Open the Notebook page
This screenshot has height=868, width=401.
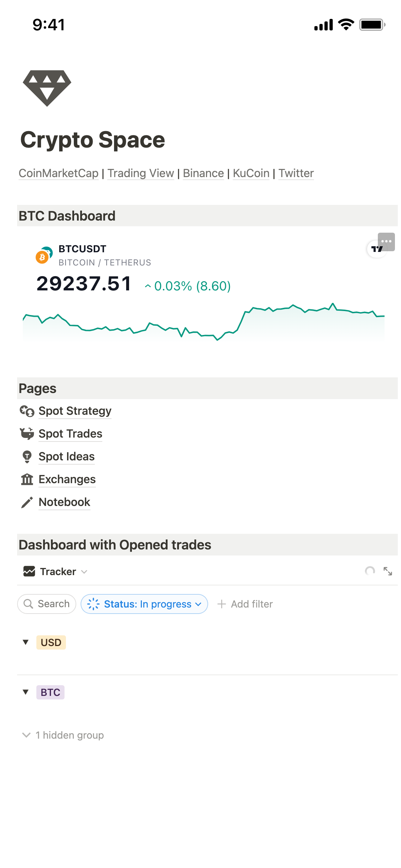pos(65,502)
